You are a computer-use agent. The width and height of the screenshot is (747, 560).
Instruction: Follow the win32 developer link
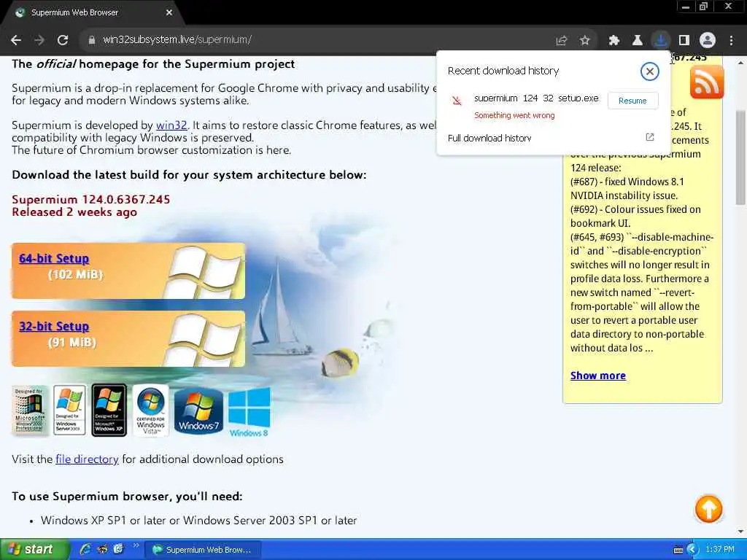(171, 125)
